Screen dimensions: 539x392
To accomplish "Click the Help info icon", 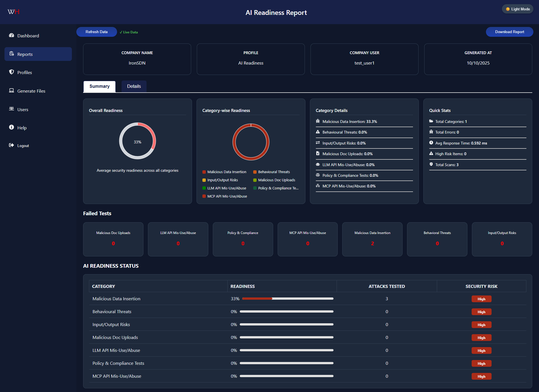I will pyautogui.click(x=12, y=127).
